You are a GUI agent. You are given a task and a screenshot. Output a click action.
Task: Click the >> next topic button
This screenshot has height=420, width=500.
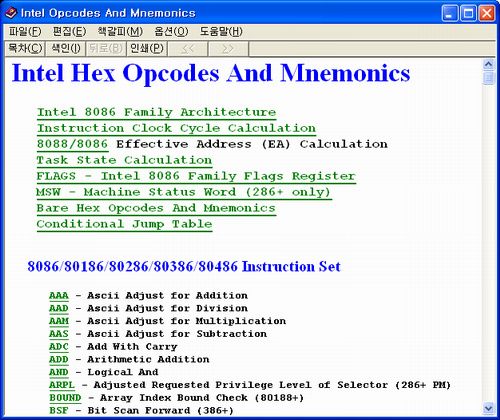coord(228,49)
